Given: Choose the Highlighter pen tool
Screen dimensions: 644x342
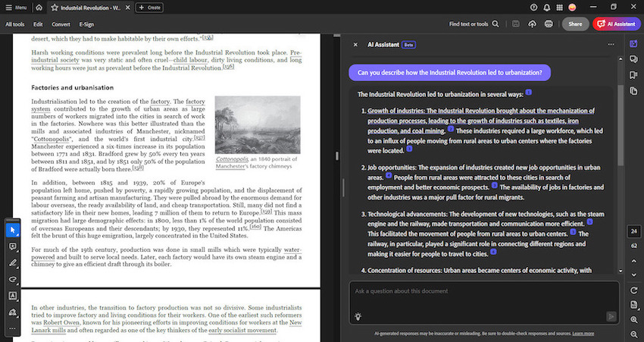Looking at the screenshot, I should coord(12,263).
